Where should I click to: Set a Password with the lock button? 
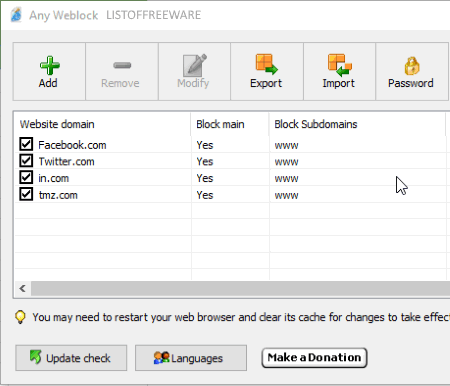[412, 71]
